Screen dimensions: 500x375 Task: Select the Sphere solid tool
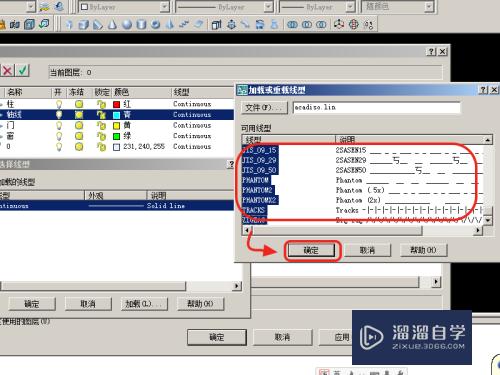[x=127, y=24]
